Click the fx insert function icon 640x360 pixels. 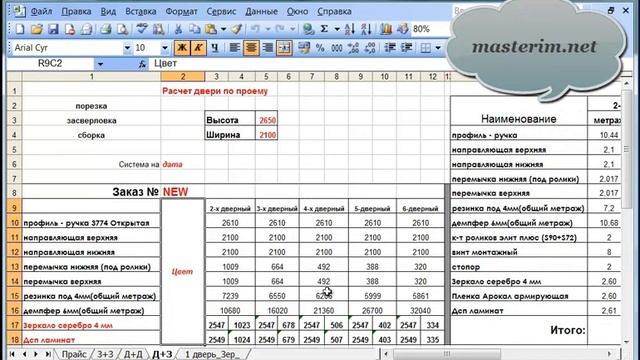(x=142, y=64)
